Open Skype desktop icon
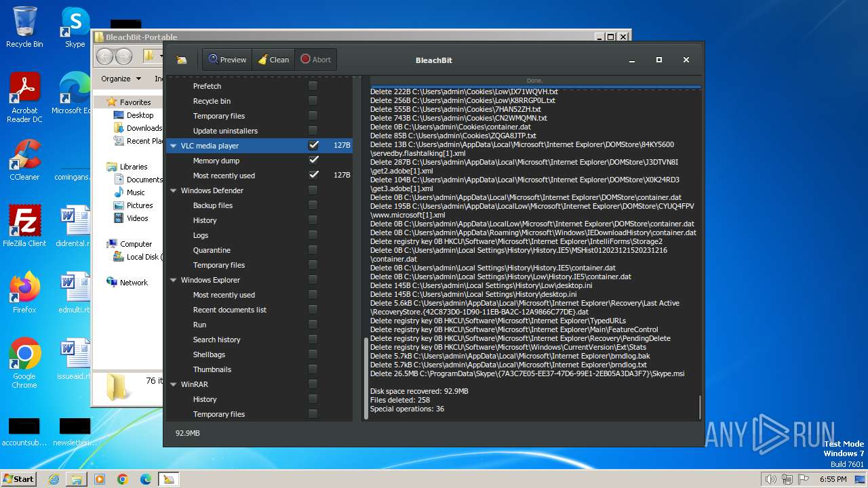The width and height of the screenshot is (868, 488). [75, 27]
